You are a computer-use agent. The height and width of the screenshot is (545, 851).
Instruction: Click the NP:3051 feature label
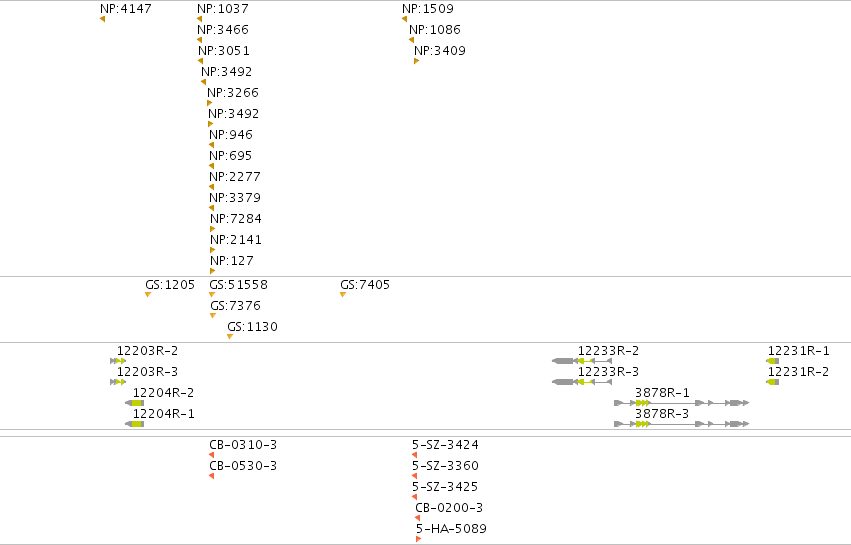point(224,51)
